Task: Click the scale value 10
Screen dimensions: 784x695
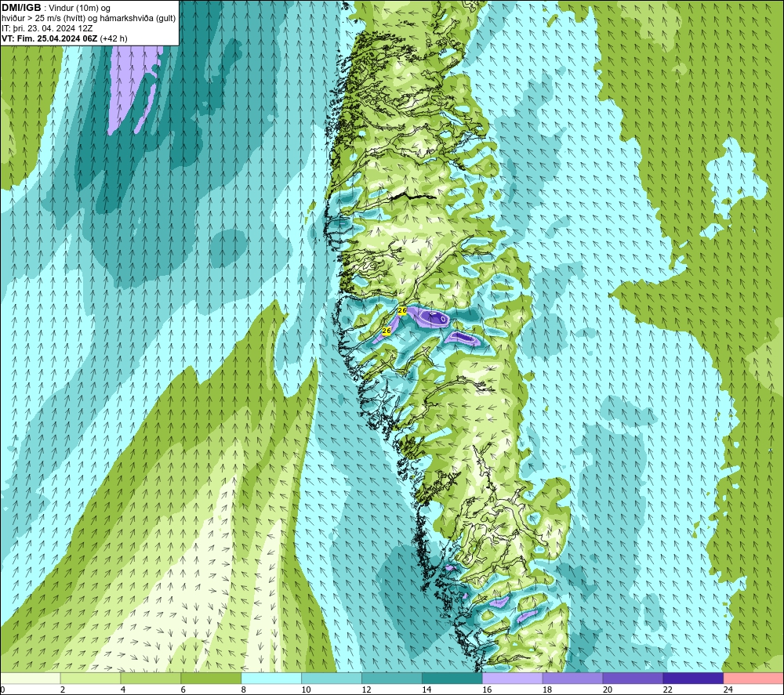Action: [306, 690]
